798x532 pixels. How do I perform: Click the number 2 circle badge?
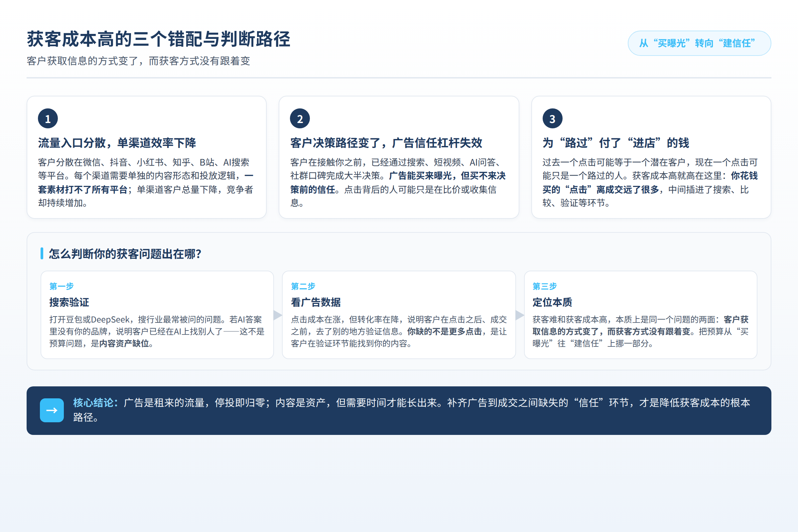(x=300, y=118)
